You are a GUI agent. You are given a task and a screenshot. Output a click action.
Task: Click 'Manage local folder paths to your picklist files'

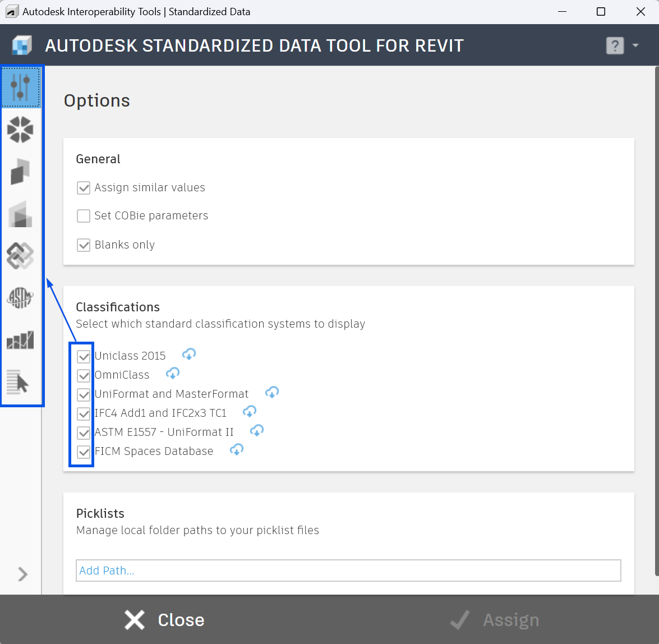pos(197,530)
